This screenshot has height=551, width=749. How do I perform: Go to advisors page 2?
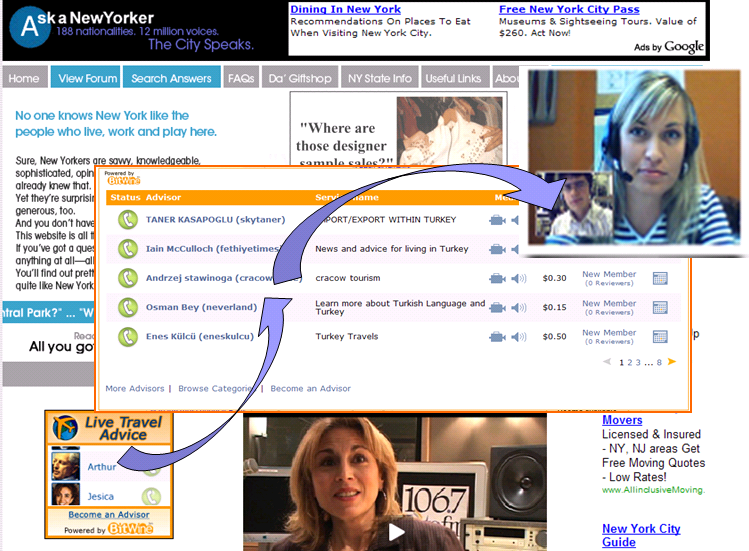coord(630,363)
